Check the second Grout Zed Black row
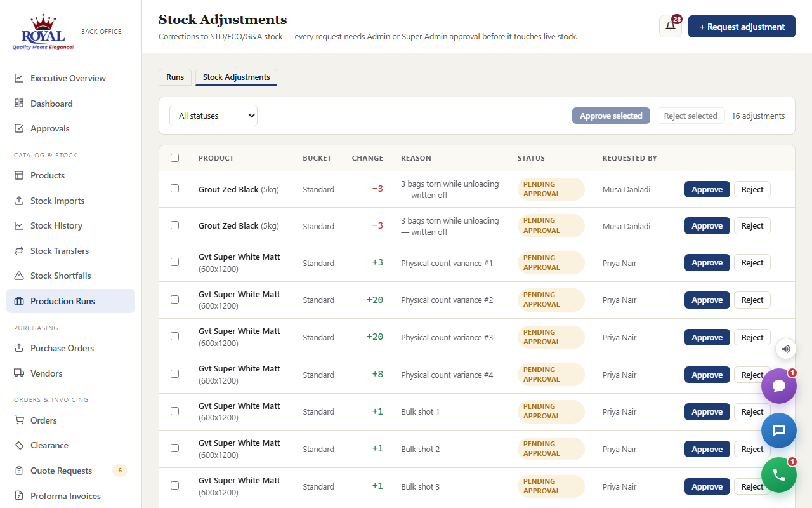Screen dimensions: 812x508 pos(175,225)
